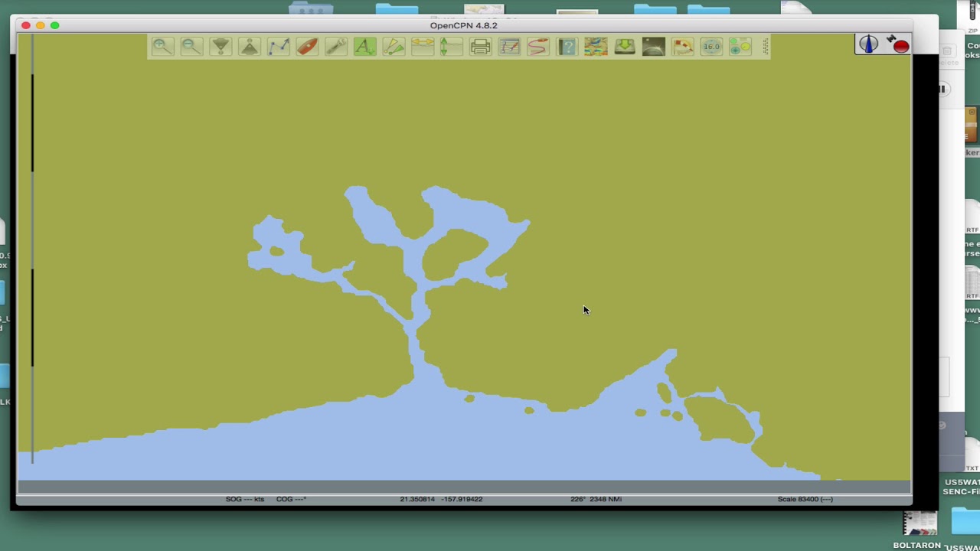Click the compass north-up indicator
The height and width of the screenshot is (551, 980).
(868, 44)
